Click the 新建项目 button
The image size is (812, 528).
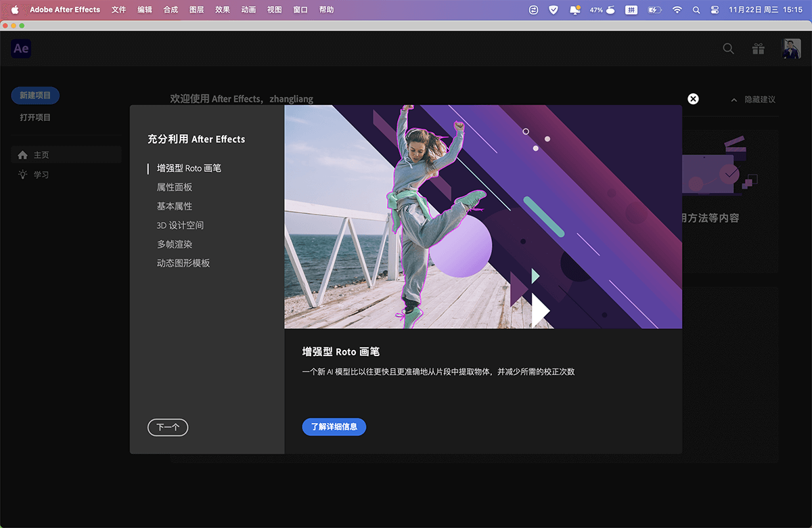(35, 95)
